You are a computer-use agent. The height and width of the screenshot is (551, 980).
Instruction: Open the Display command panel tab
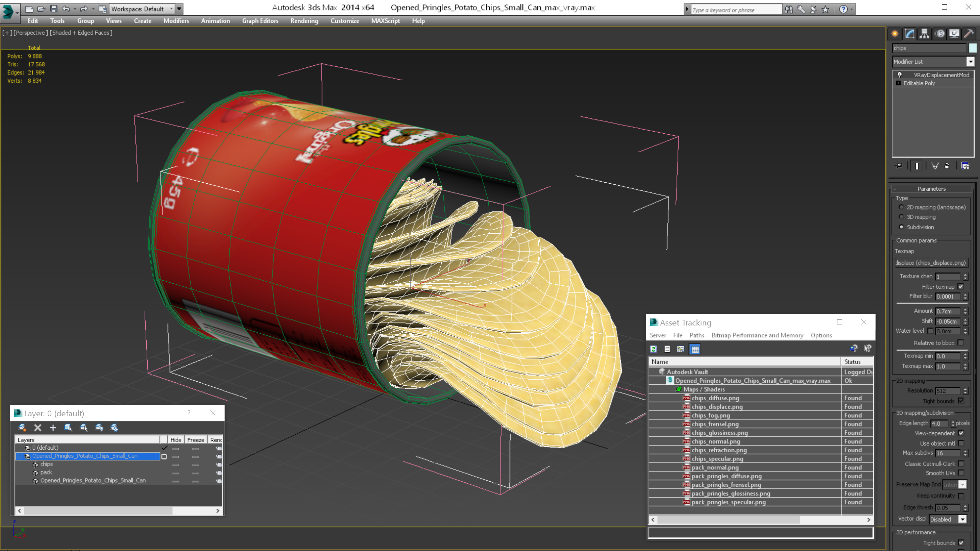954,34
